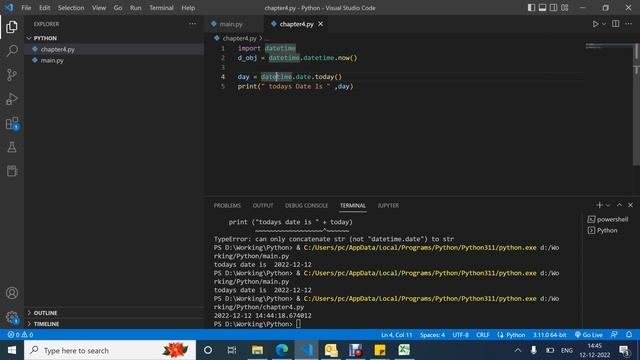The width and height of the screenshot is (640, 360).
Task: Open Run and Debug view
Action: coord(12,99)
